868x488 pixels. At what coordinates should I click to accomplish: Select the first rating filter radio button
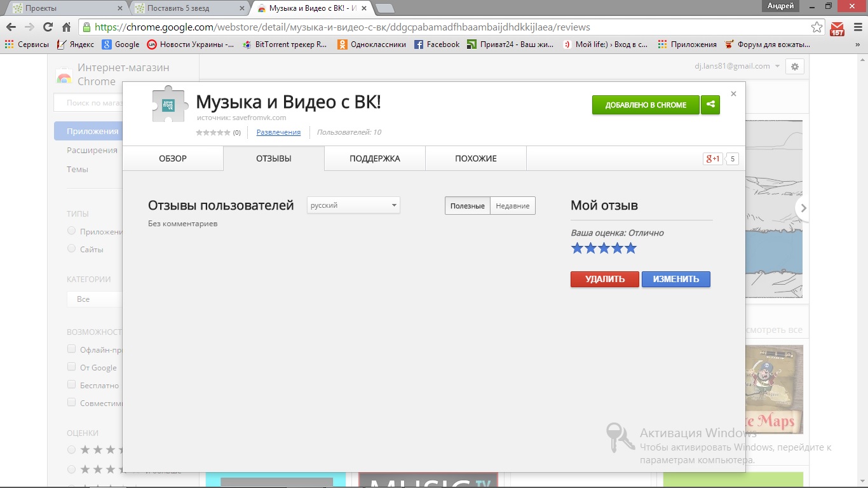71,449
